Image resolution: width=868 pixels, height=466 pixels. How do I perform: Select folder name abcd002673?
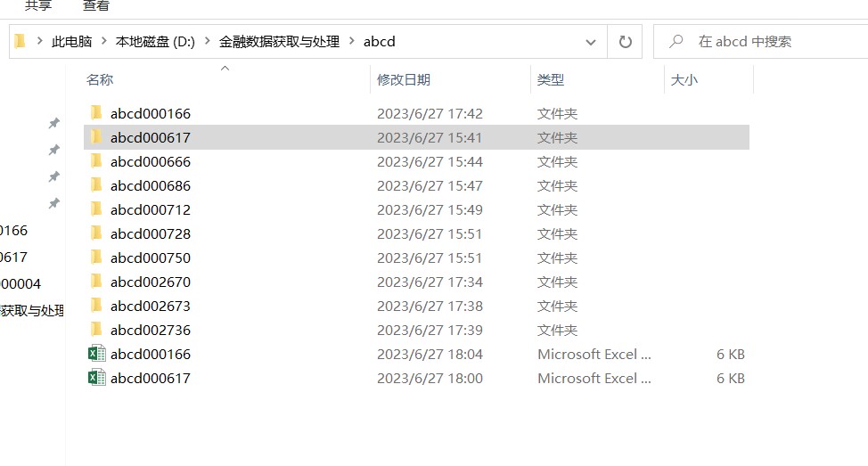(150, 306)
